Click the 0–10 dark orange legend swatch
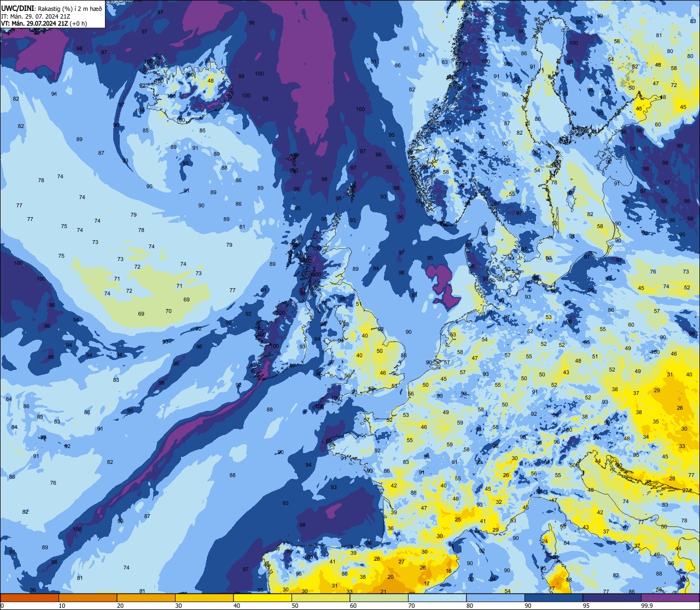The image size is (700, 610). point(30,597)
